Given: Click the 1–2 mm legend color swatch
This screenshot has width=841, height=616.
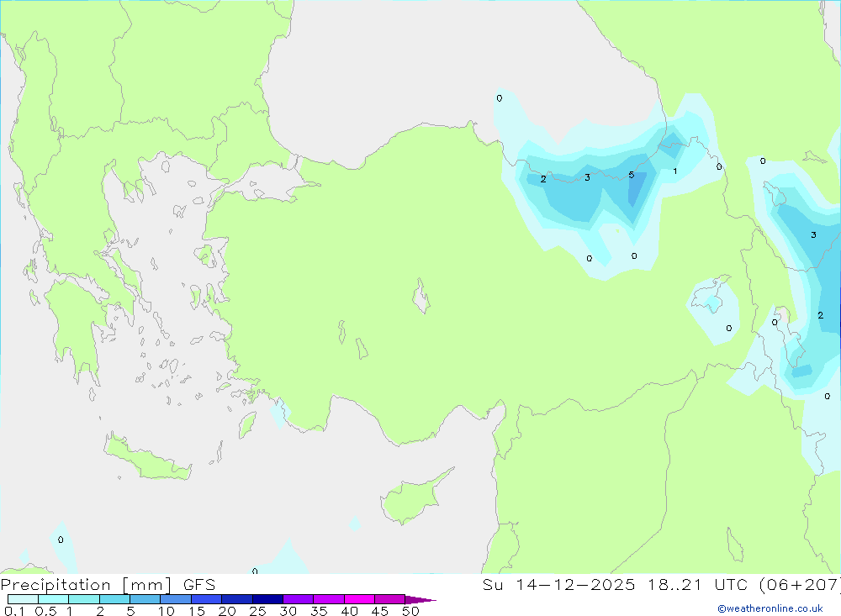Looking at the screenshot, I should click(84, 599).
